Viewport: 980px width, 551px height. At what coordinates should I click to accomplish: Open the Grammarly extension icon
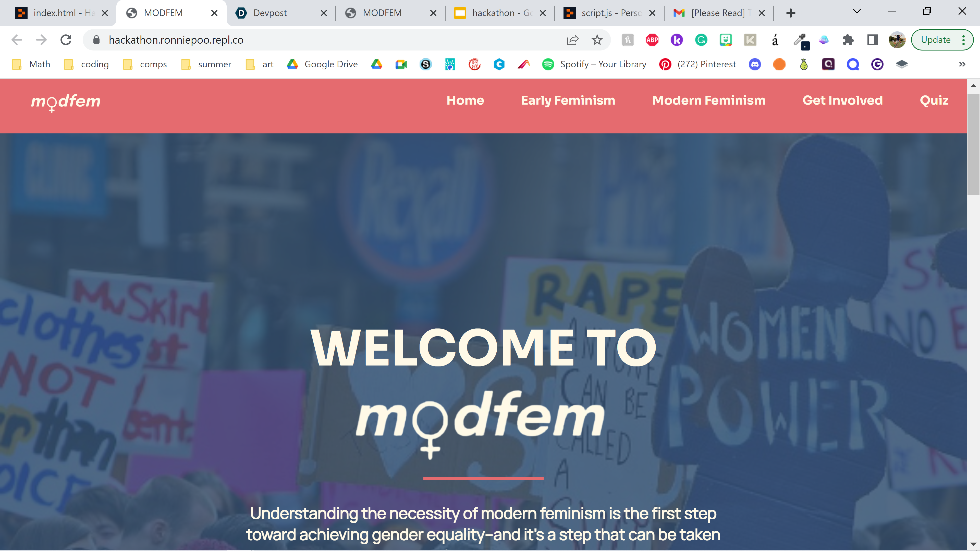pos(701,40)
